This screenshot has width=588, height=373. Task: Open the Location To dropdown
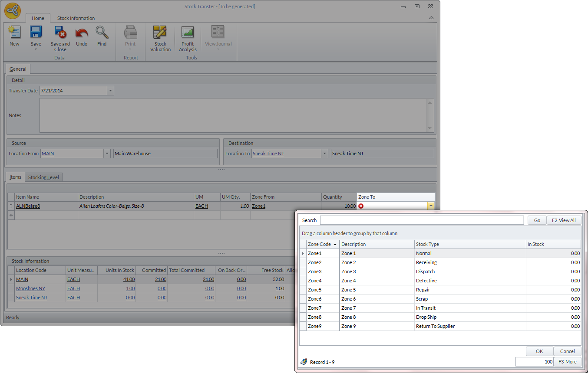[x=324, y=154]
